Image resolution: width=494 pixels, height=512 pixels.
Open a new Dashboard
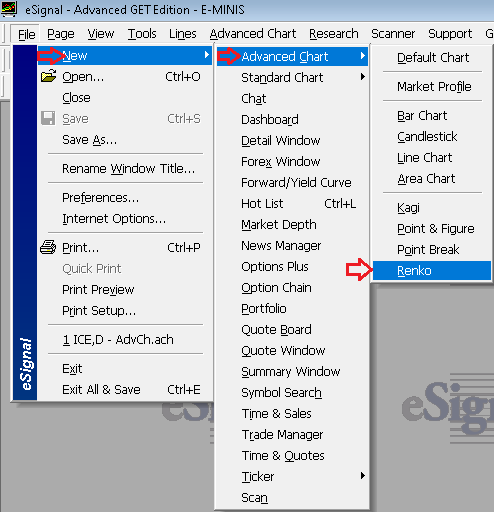[292, 119]
